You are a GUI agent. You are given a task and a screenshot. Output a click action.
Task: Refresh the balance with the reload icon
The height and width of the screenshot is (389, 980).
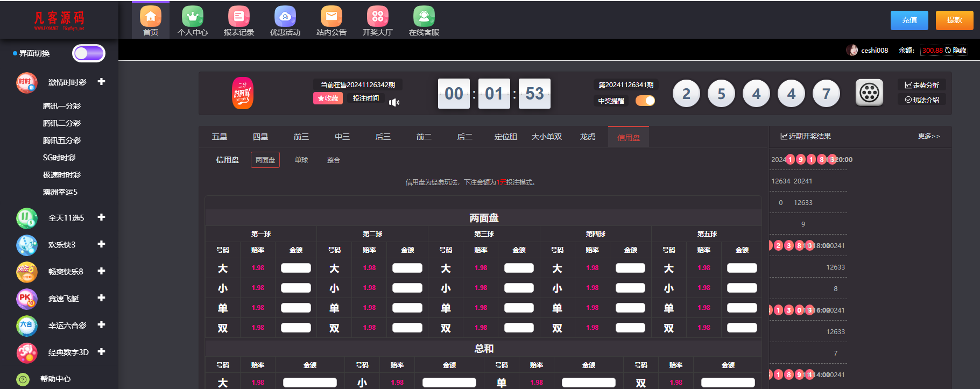(948, 50)
